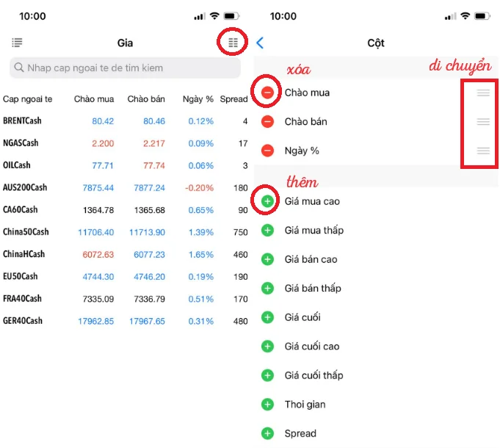The width and height of the screenshot is (500, 448).
Task: Focus the currency pair search field
Action: [x=125, y=68]
